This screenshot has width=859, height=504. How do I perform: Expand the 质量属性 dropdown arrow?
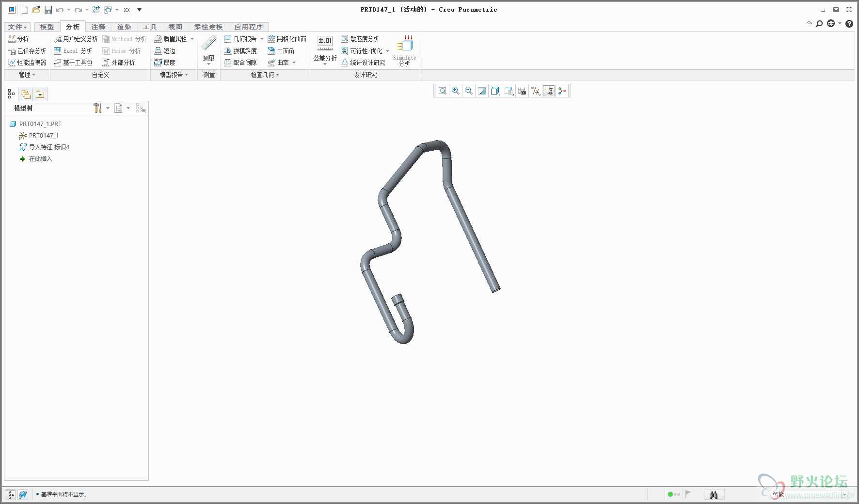click(x=192, y=39)
